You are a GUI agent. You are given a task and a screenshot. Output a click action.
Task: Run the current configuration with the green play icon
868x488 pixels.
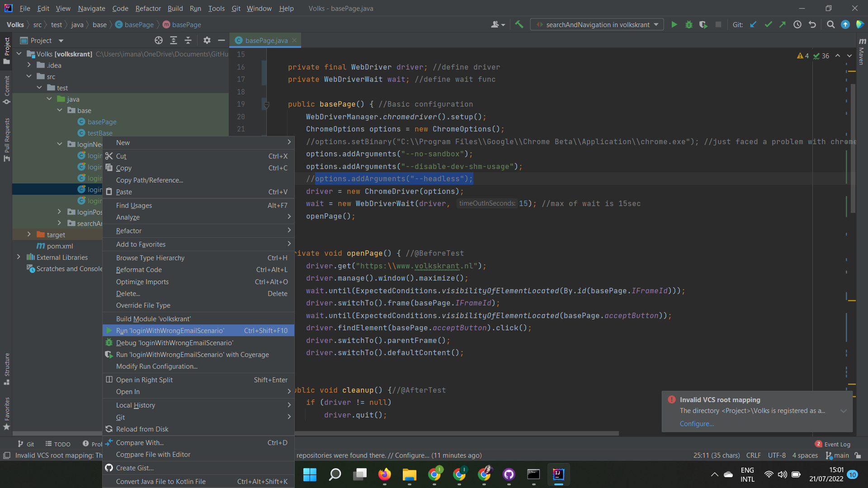click(x=674, y=24)
